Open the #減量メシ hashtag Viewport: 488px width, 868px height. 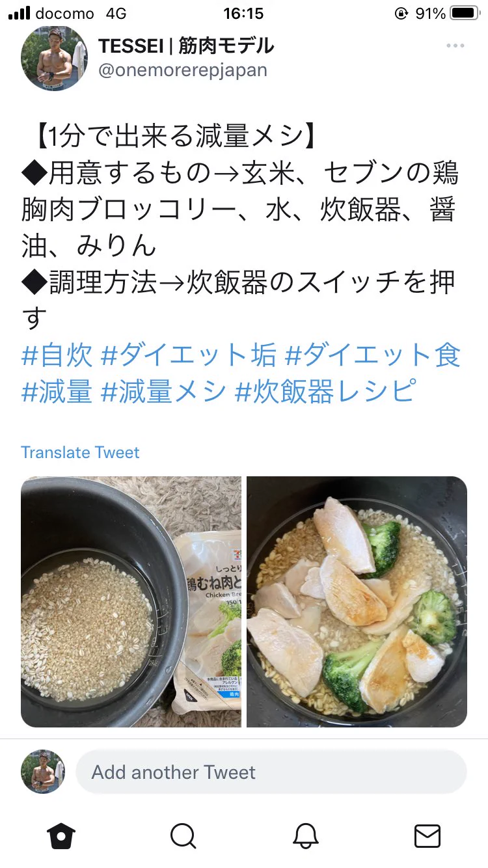(x=164, y=392)
